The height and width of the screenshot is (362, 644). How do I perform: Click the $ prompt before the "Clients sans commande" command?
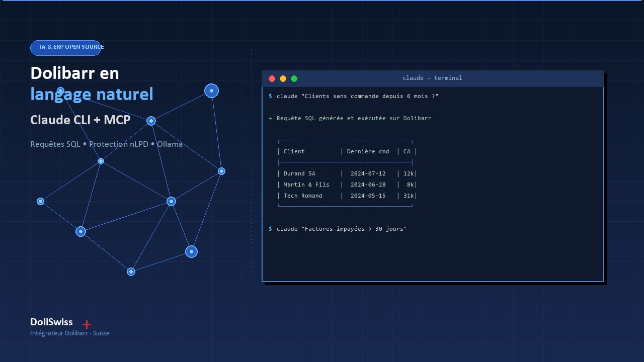[x=270, y=96]
